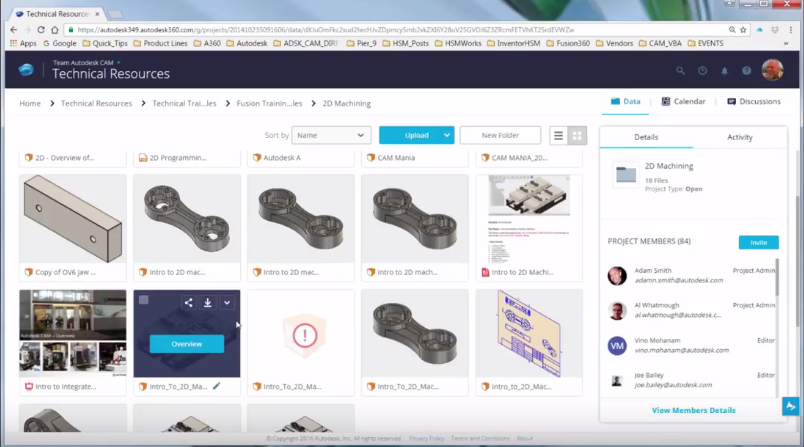The height and width of the screenshot is (447, 804).
Task: Open recent activity clock icon
Action: tap(702, 71)
